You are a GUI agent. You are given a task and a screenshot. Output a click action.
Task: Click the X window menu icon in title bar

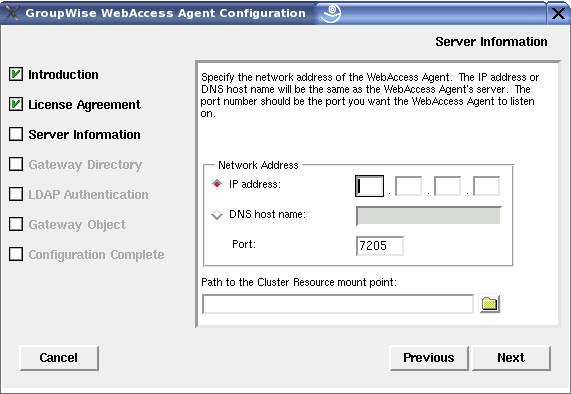point(12,13)
